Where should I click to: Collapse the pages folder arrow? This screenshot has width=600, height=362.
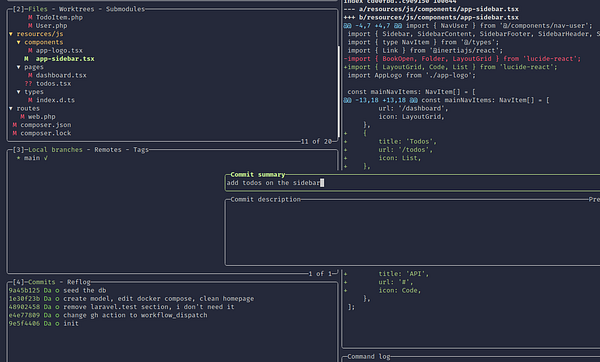(18, 67)
